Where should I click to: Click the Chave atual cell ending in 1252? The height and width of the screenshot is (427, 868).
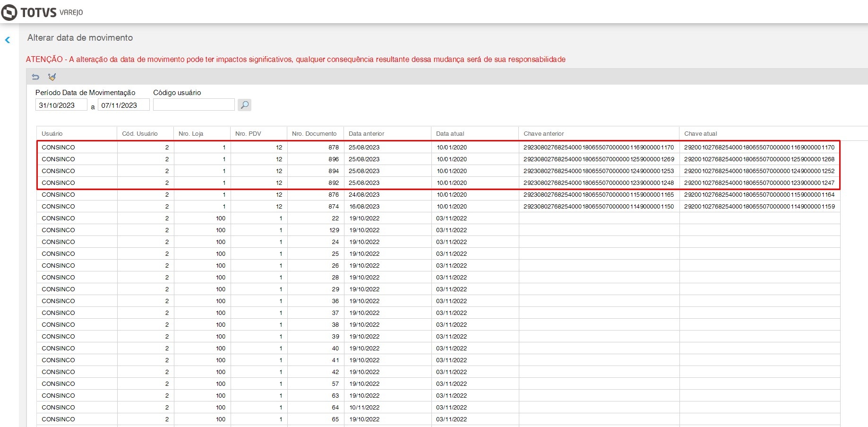pos(760,171)
